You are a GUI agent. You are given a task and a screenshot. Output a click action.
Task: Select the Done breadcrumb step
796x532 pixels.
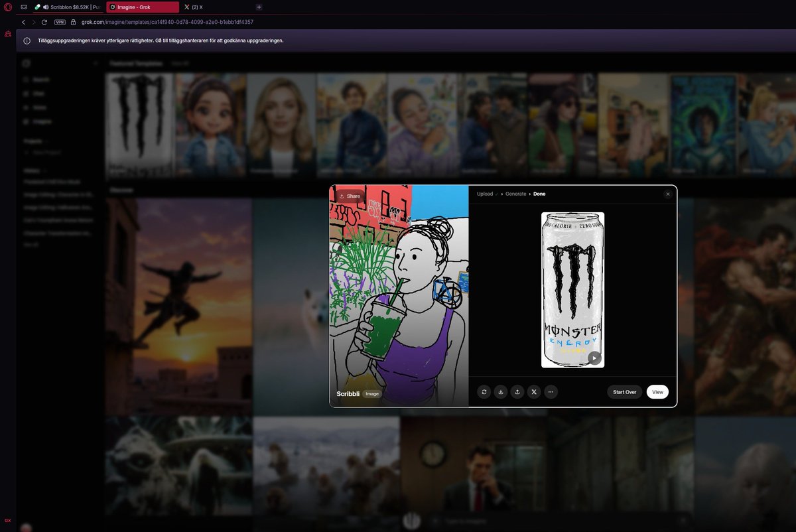click(539, 194)
